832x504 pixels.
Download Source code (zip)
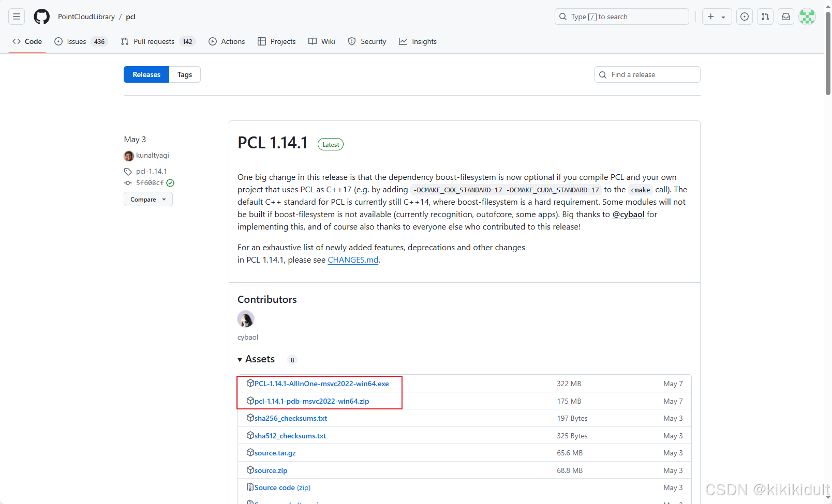click(x=283, y=487)
